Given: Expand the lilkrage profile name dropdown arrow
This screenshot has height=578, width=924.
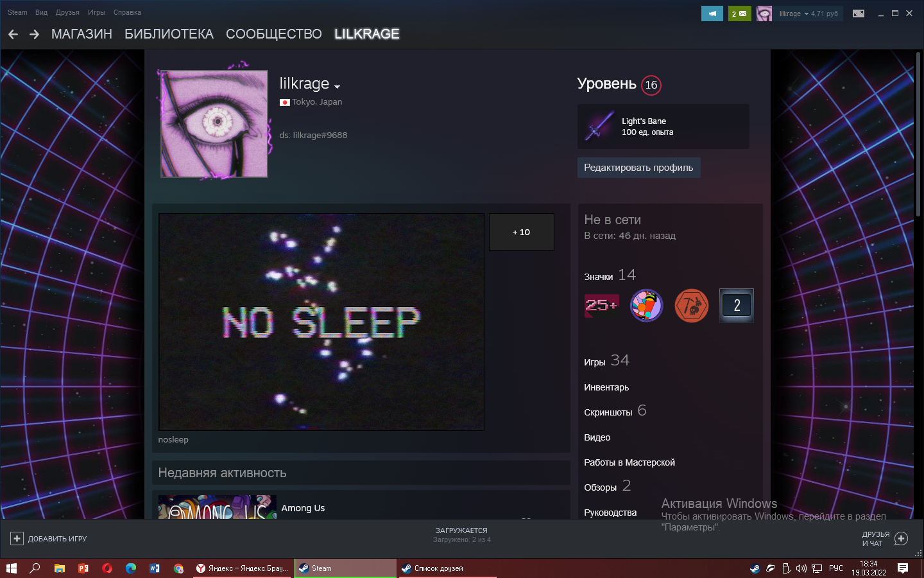Looking at the screenshot, I should (x=338, y=87).
